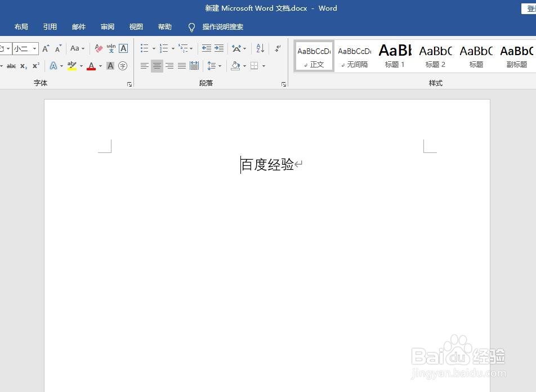This screenshot has width=536, height=392.
Task: Switch to the 邮件 tab
Action: (79, 26)
